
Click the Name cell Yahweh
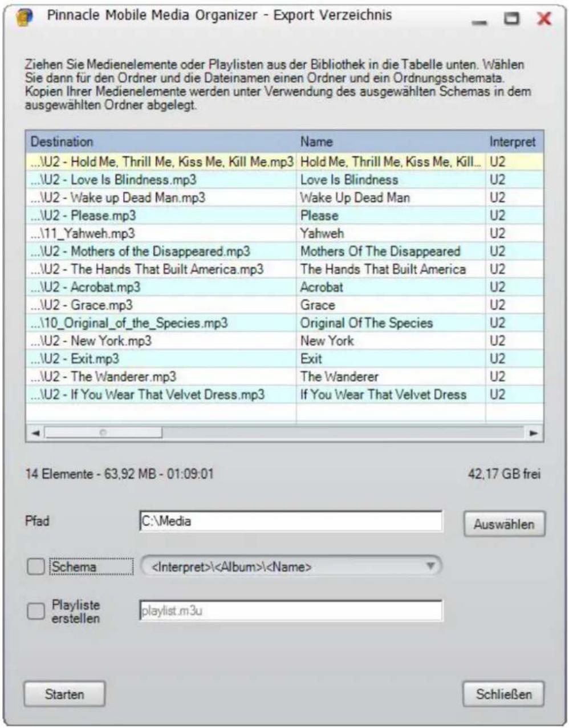(x=391, y=233)
